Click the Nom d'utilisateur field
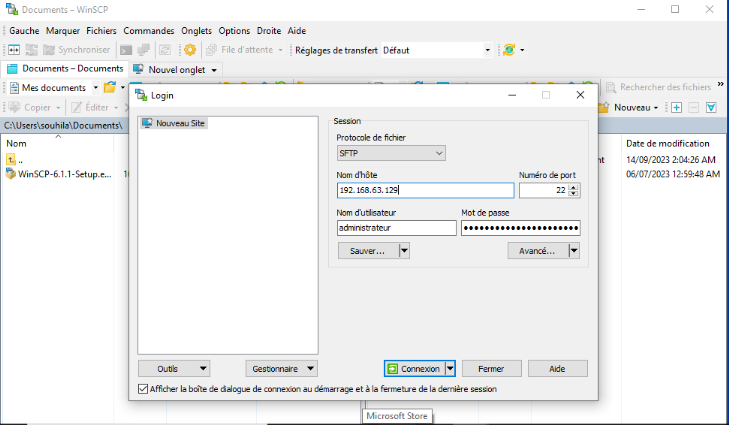This screenshot has width=729, height=425. pos(397,228)
